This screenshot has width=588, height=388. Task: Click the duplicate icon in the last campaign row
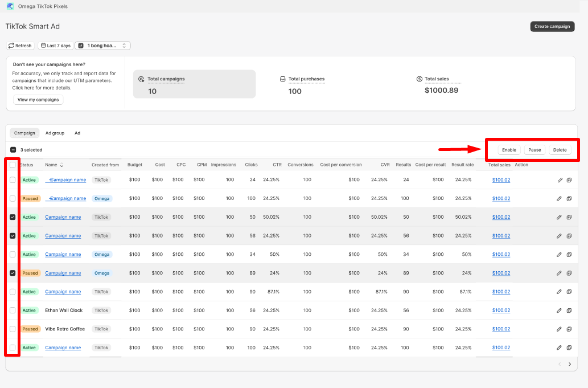(x=569, y=348)
